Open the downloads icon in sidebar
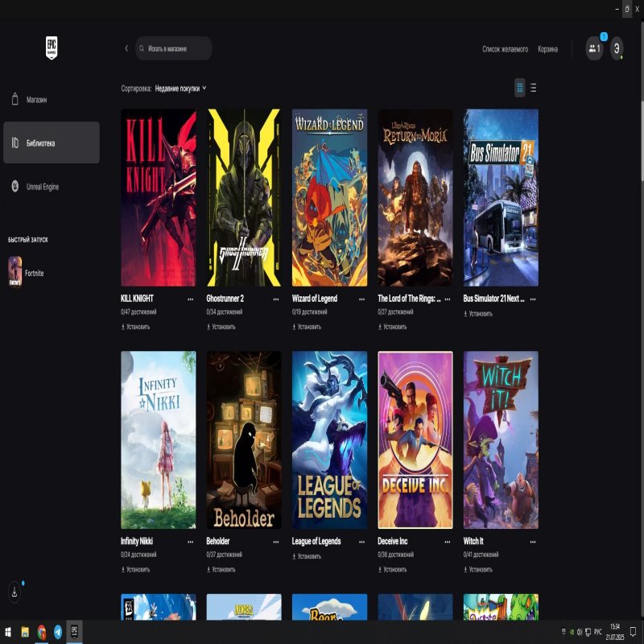Viewport: 644px width, 644px height. coord(14,592)
